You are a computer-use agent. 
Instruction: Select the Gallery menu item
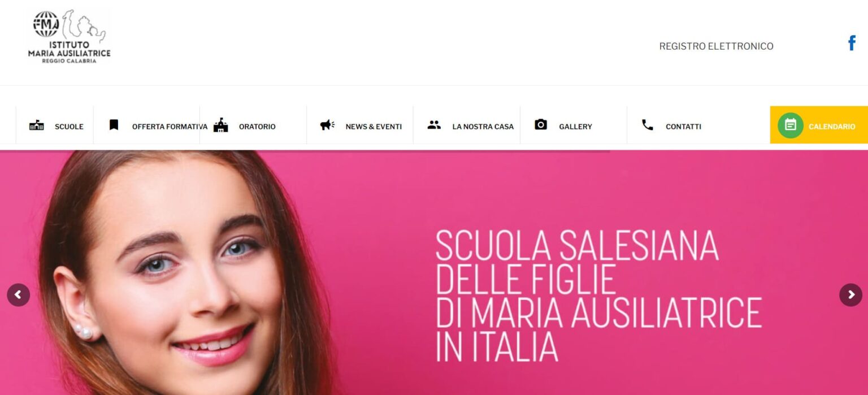(x=575, y=127)
